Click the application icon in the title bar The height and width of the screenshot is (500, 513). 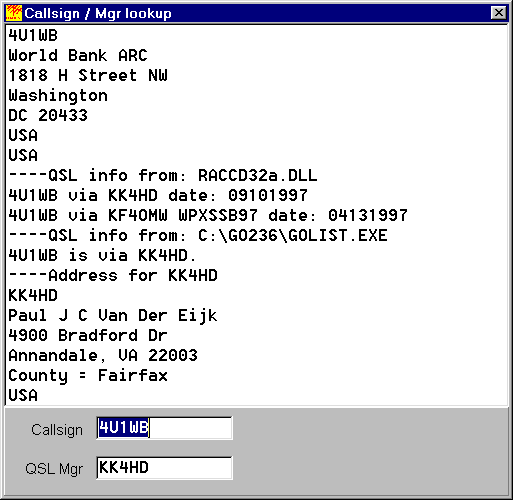14,13
